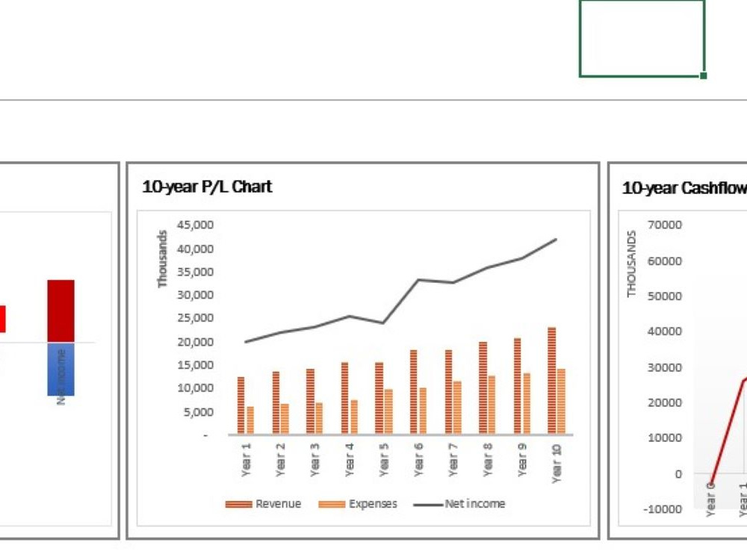Click the '10-year Cashflow' title

(684, 188)
